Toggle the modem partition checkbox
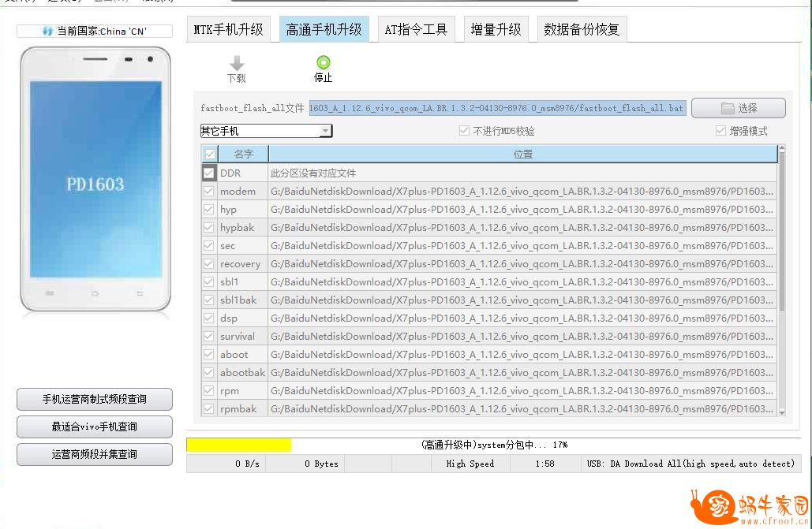Viewport: 812px width, 529px height. (x=208, y=191)
